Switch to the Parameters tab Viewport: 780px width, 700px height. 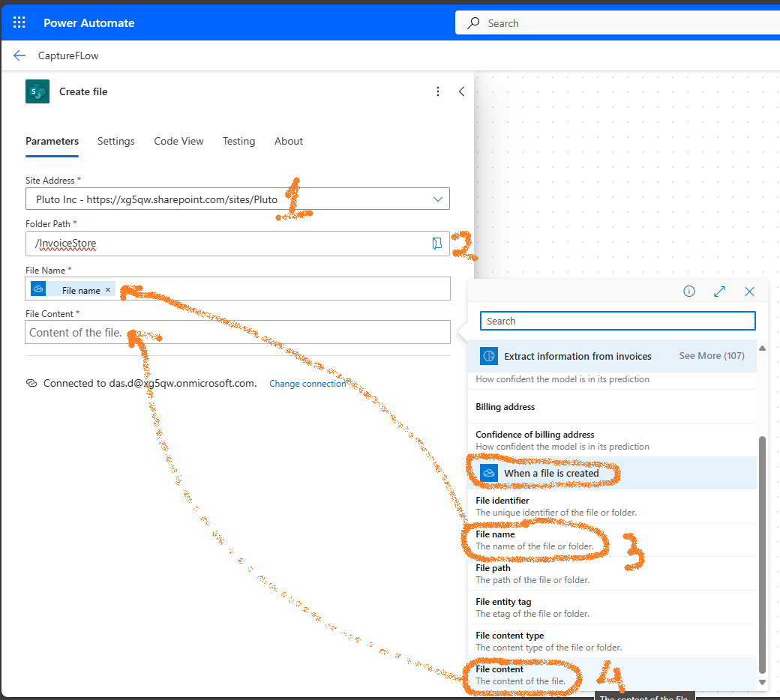coord(52,141)
